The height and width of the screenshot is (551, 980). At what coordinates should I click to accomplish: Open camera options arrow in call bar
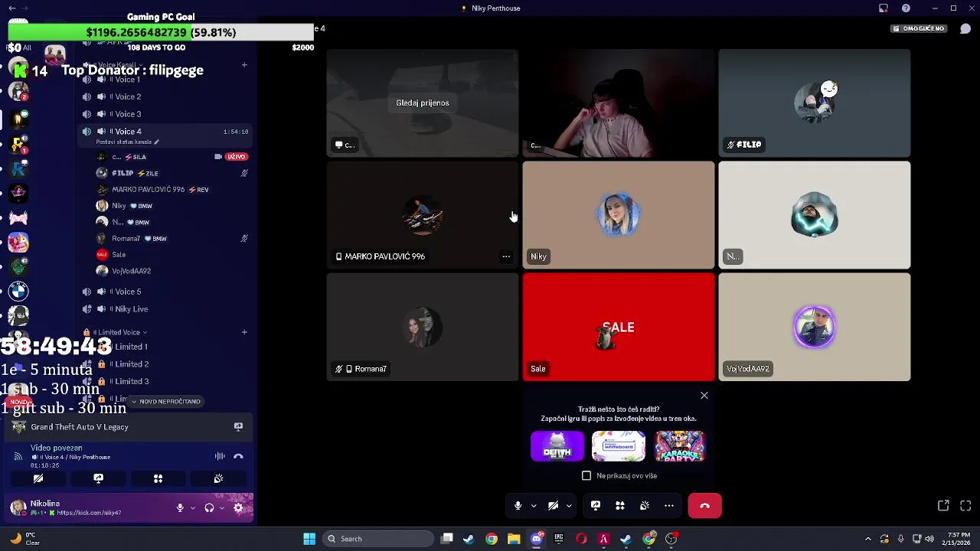(x=569, y=506)
